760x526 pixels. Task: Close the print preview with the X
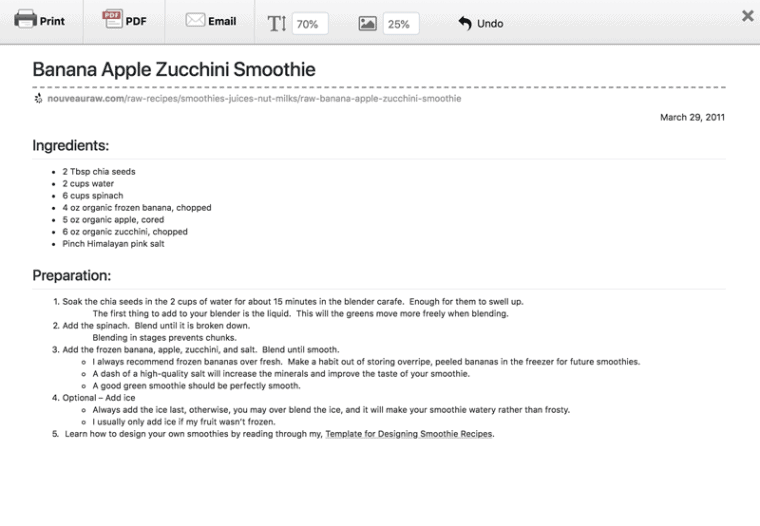pos(748,16)
